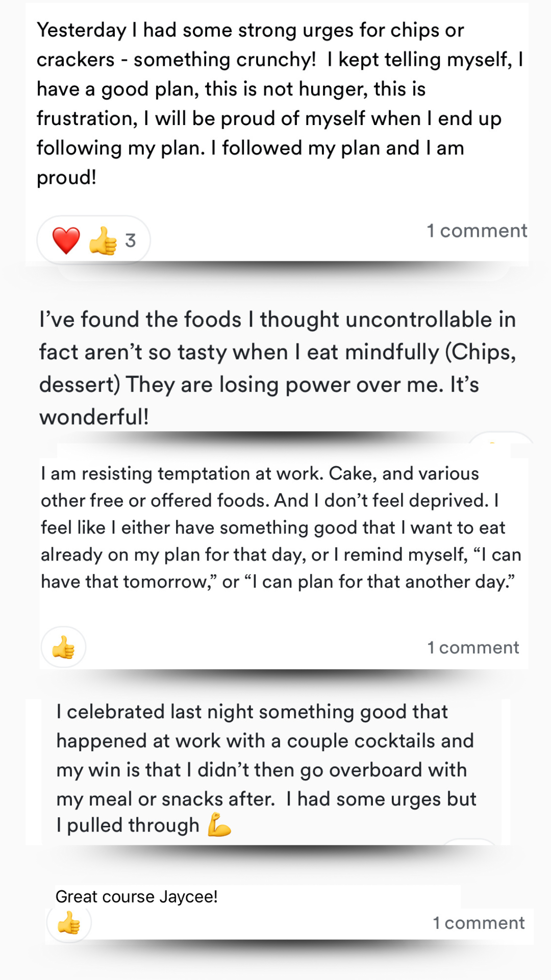Open the post about eating mindfully

click(275, 367)
